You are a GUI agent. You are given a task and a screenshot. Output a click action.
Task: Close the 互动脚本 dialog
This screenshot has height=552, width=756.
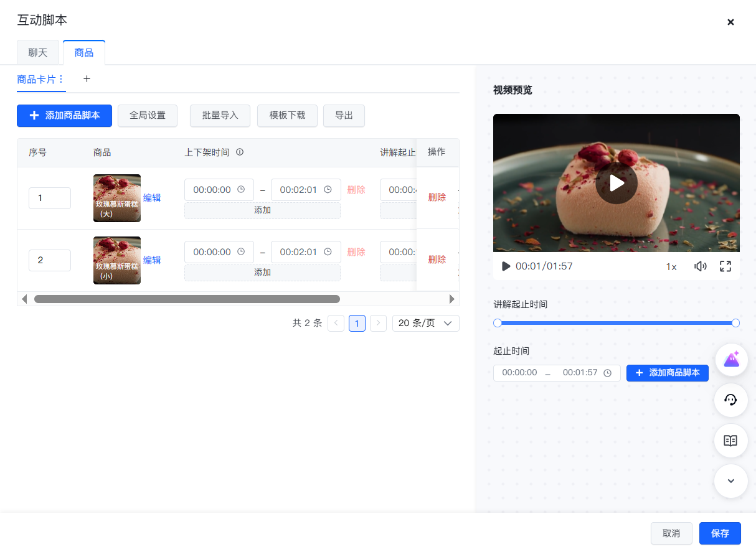click(730, 22)
